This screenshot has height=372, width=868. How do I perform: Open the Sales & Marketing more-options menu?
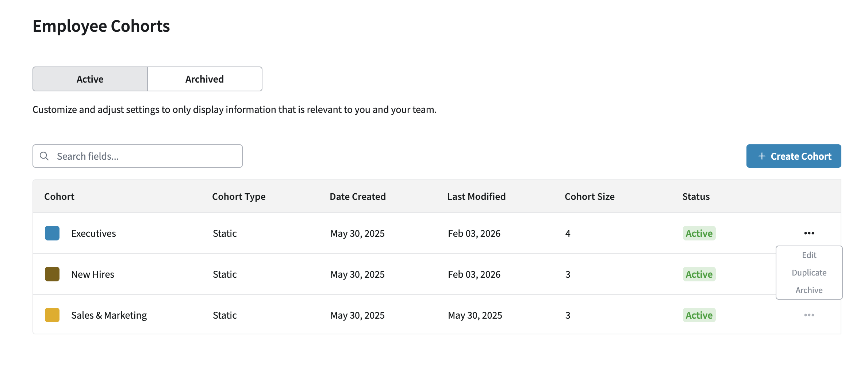click(x=809, y=315)
